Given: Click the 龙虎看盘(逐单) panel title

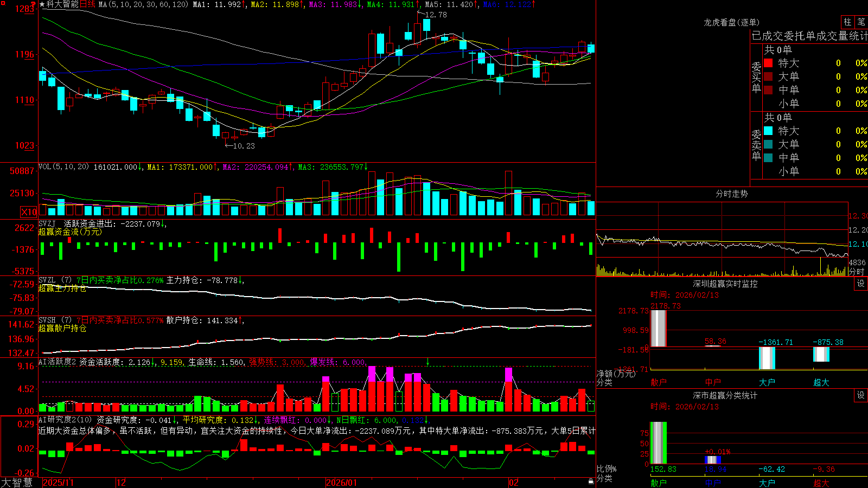Looking at the screenshot, I should point(731,22).
